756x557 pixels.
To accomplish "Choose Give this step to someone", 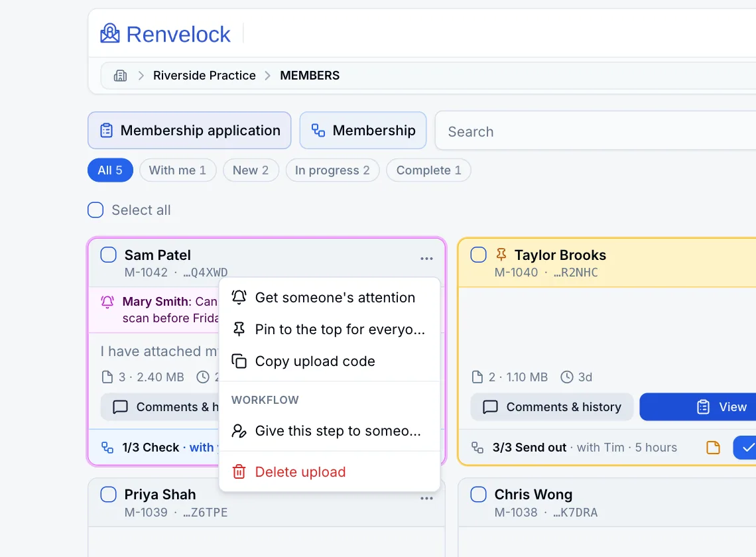I will 330,430.
